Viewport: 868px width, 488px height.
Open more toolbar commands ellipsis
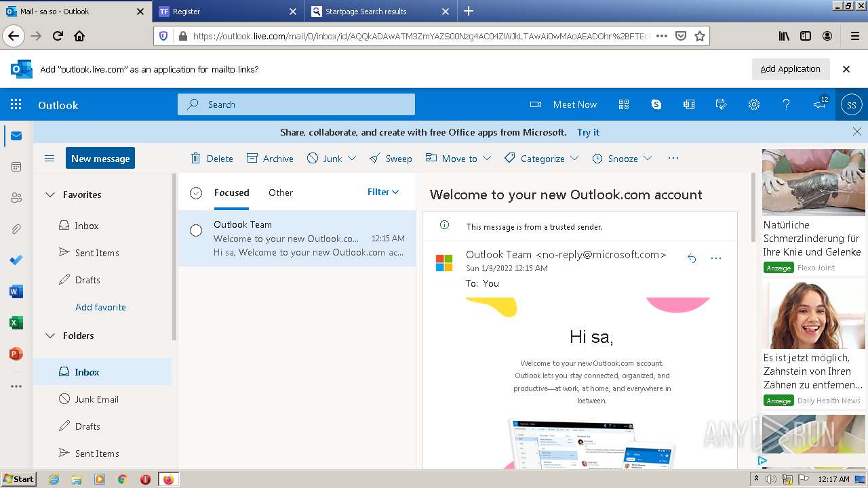673,158
